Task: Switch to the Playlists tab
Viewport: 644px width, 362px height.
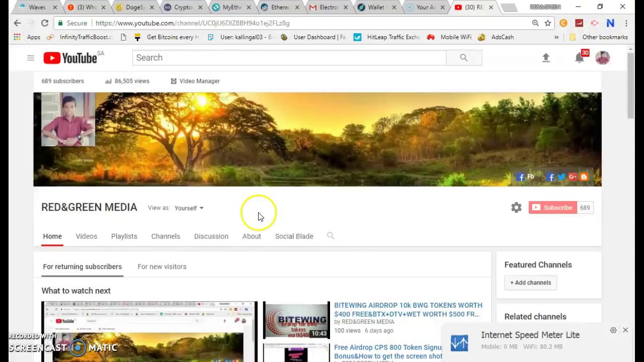Action: pyautogui.click(x=124, y=236)
